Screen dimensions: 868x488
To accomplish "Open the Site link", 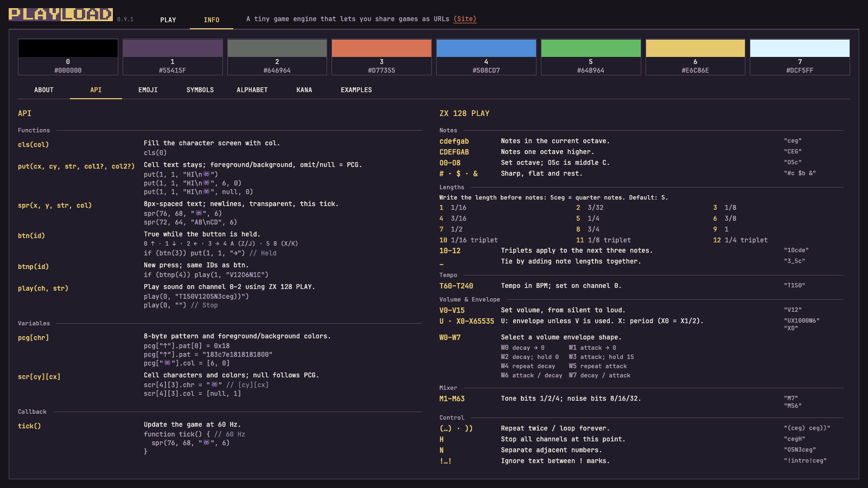I will (465, 19).
